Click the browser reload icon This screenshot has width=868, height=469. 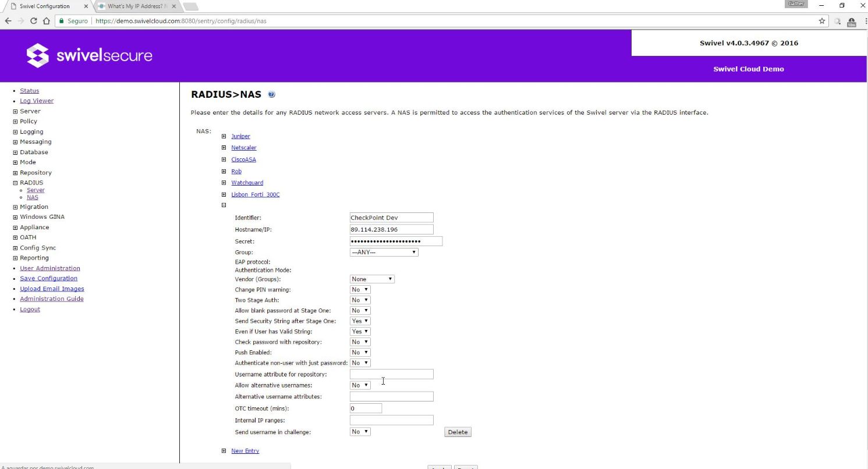coord(34,21)
